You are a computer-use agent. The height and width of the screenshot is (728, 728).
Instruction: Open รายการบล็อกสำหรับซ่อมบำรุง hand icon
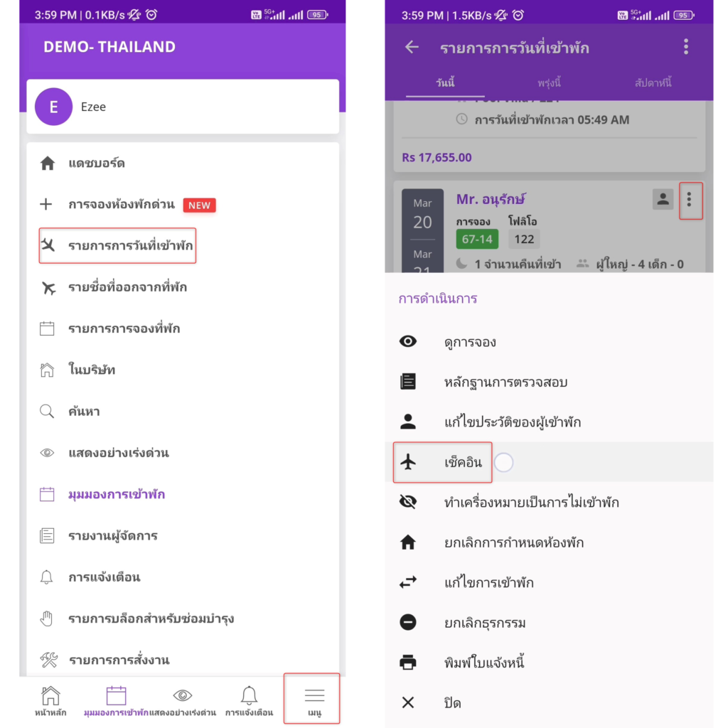(46, 619)
